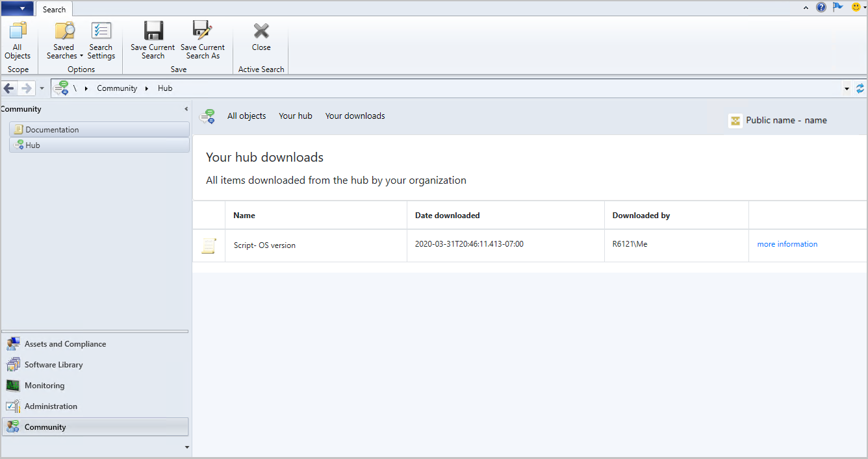Click the back navigation arrow

tap(9, 88)
